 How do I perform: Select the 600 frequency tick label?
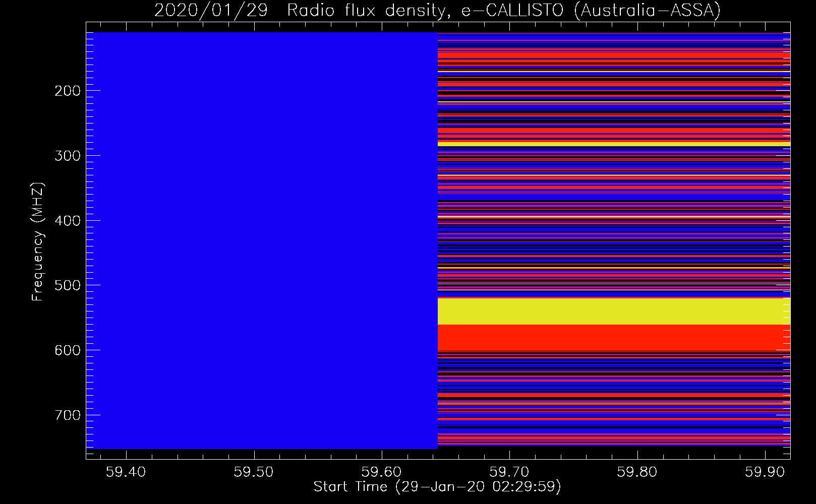tap(68, 350)
